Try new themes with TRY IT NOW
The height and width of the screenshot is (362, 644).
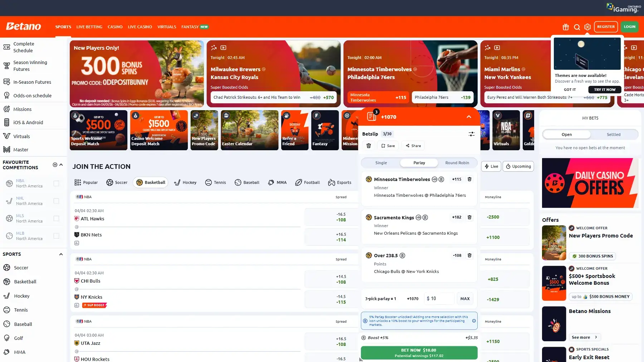605,90
